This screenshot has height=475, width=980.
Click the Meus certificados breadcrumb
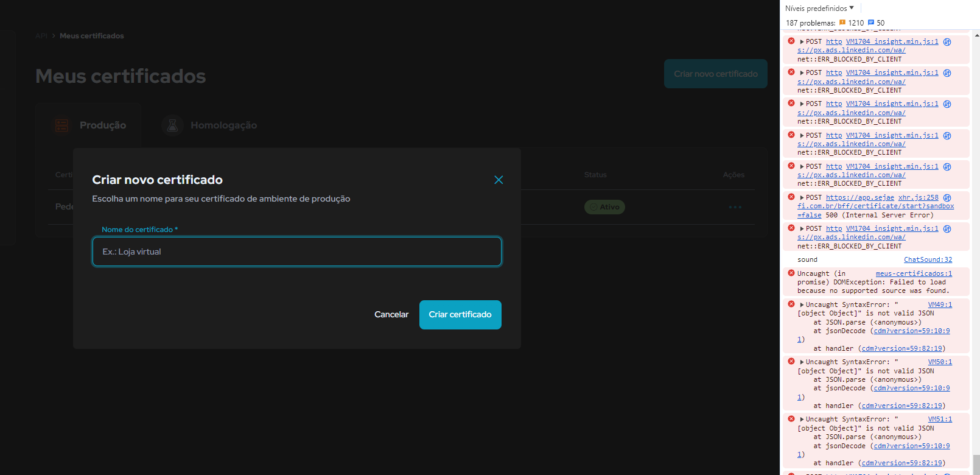(91, 36)
